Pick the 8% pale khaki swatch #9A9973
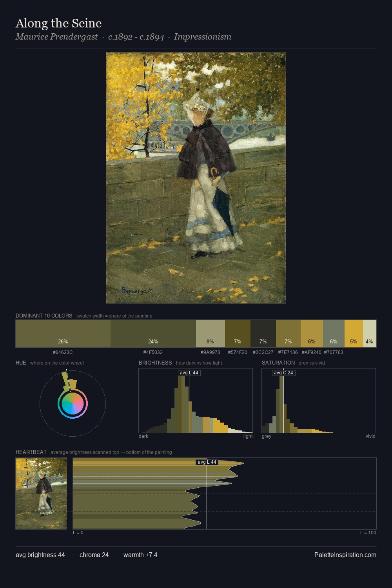 210,334
